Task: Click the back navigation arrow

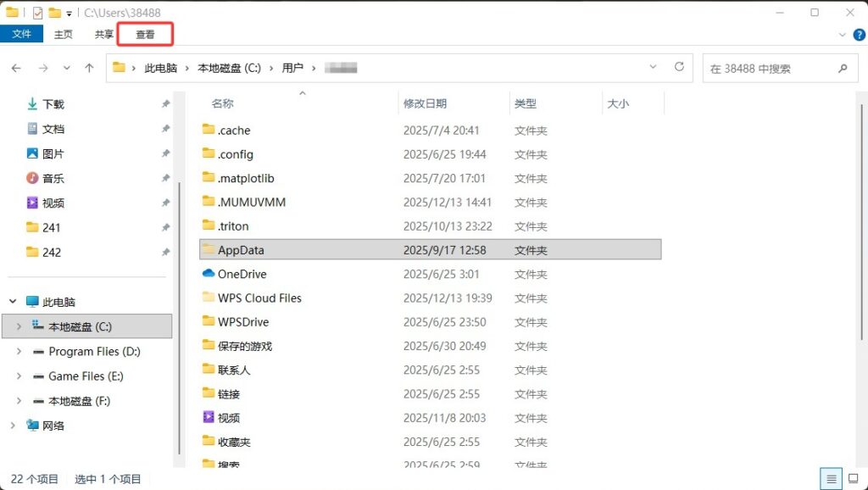Action: 17,68
